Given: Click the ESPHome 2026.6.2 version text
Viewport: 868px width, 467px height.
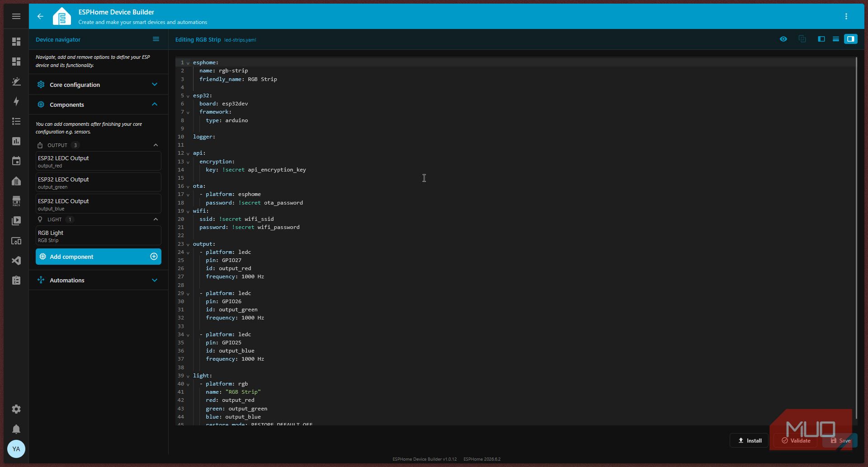Looking at the screenshot, I should (x=482, y=459).
